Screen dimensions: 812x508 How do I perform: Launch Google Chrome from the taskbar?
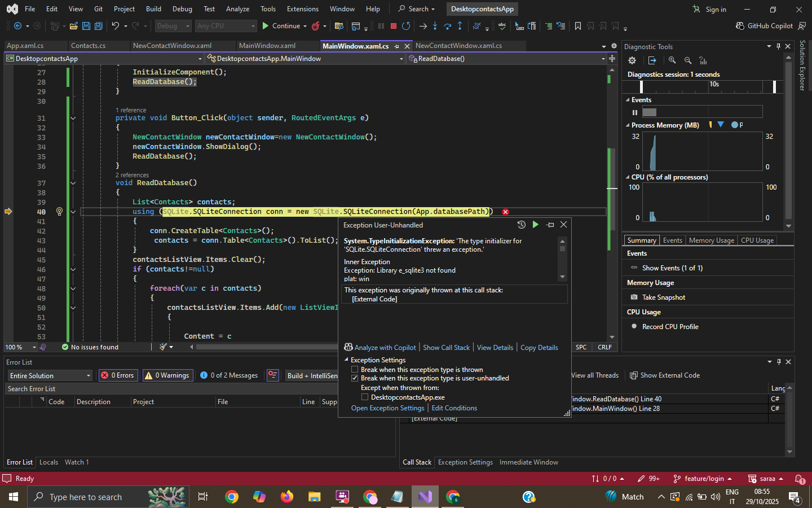click(x=232, y=497)
